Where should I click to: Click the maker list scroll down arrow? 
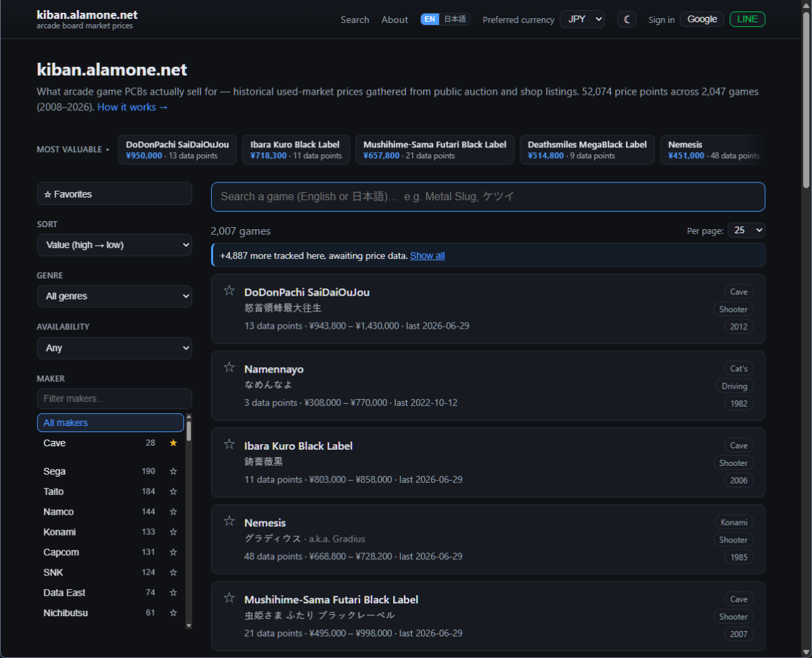(x=189, y=626)
